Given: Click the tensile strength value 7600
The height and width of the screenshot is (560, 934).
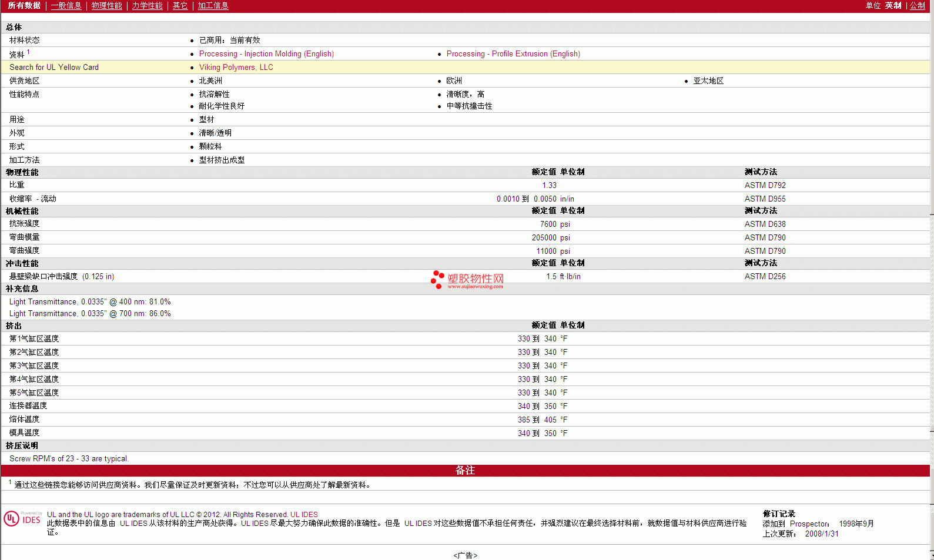Looking at the screenshot, I should point(548,224).
